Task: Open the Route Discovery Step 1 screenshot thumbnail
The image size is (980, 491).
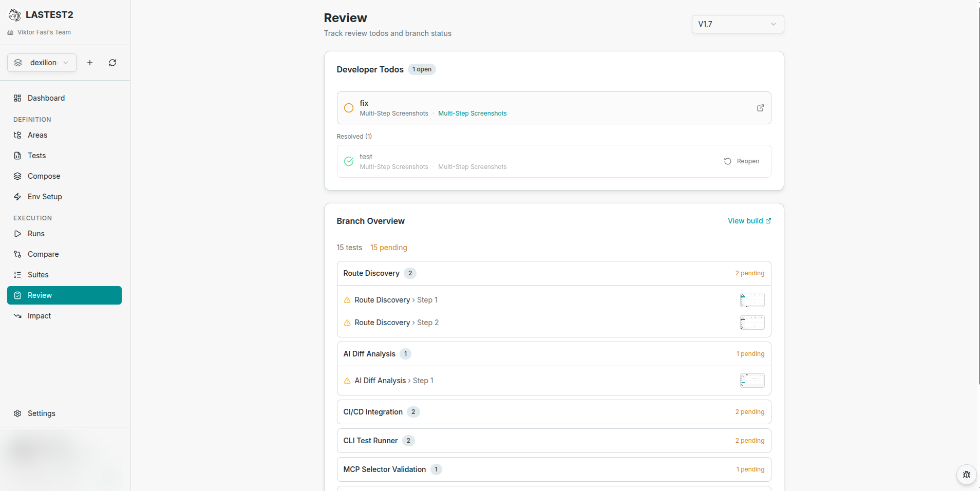Action: pyautogui.click(x=752, y=300)
